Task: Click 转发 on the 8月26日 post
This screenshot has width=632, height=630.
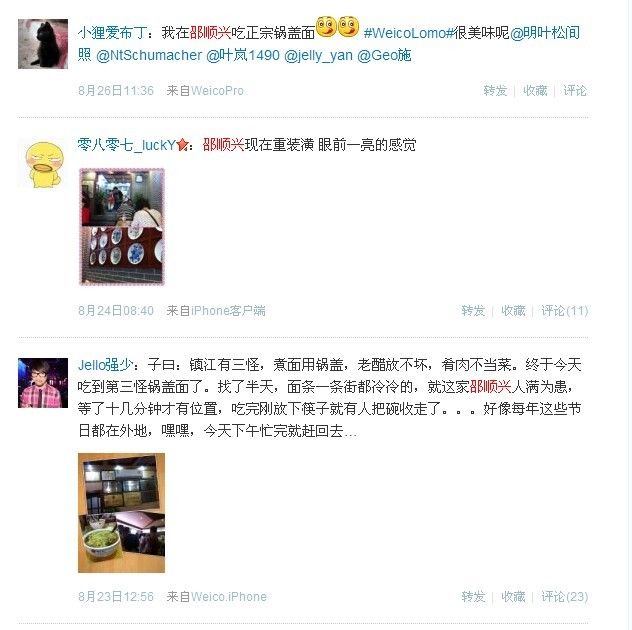Action: click(495, 90)
